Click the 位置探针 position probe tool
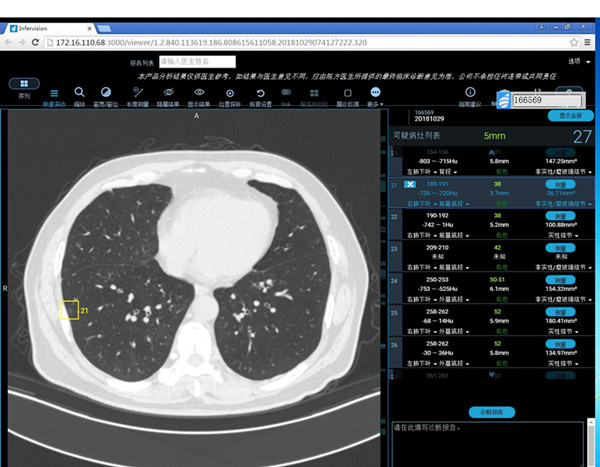The width and height of the screenshot is (600, 467). pyautogui.click(x=229, y=94)
